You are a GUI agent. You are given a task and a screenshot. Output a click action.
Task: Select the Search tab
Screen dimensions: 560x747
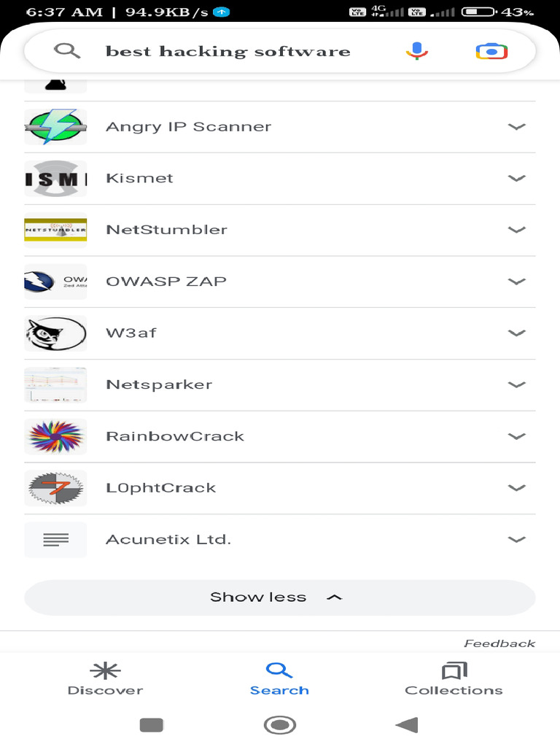point(279,678)
